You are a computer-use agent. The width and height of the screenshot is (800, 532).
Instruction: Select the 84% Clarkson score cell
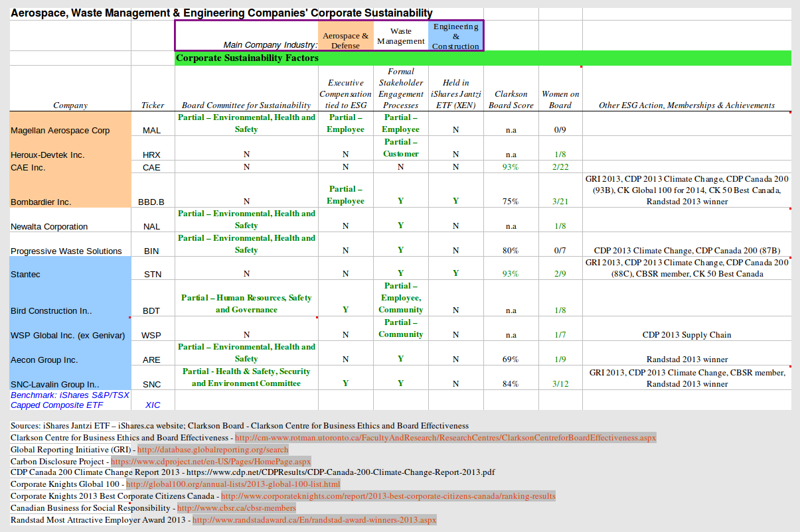click(x=511, y=377)
